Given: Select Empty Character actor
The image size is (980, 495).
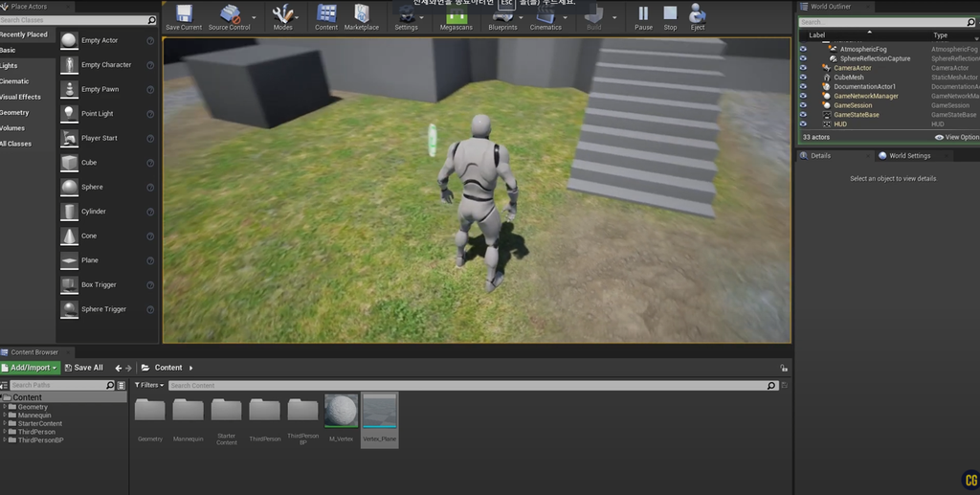Looking at the screenshot, I should 107,64.
